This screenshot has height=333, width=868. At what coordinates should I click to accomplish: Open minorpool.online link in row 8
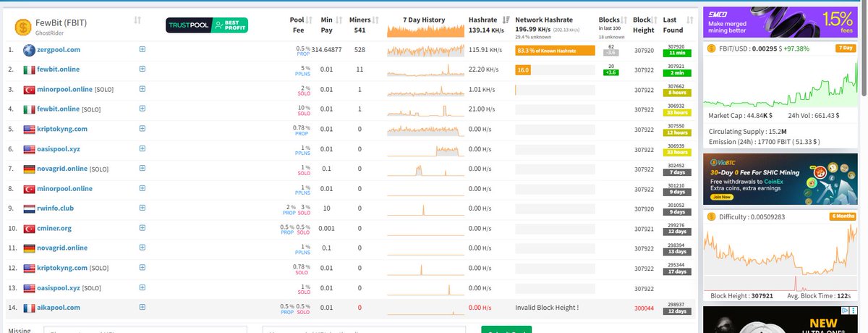pos(65,188)
